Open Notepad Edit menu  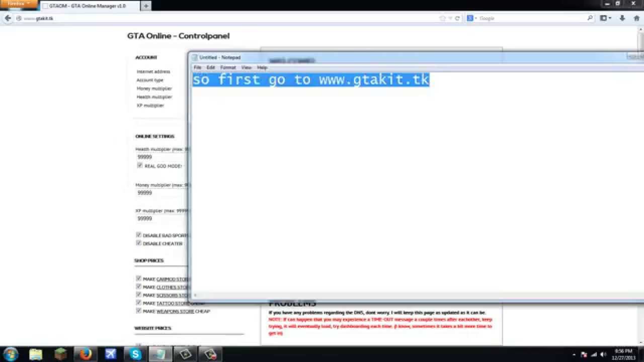tap(211, 67)
